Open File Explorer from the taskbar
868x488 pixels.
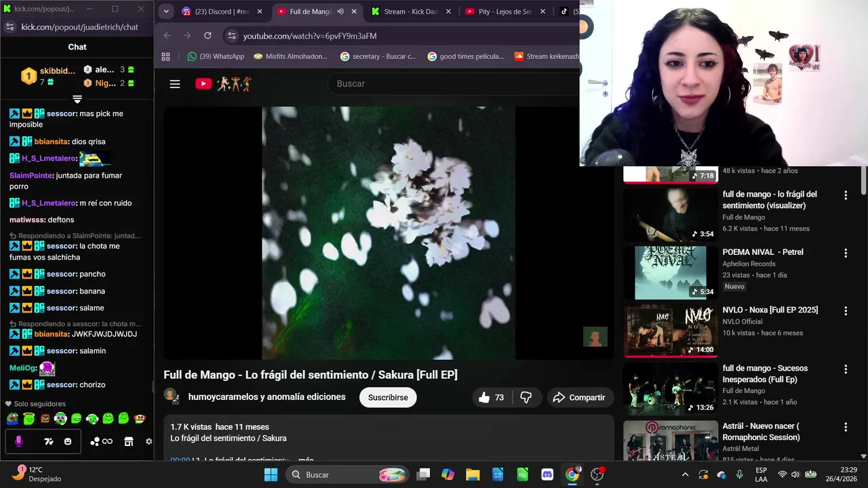(x=473, y=474)
